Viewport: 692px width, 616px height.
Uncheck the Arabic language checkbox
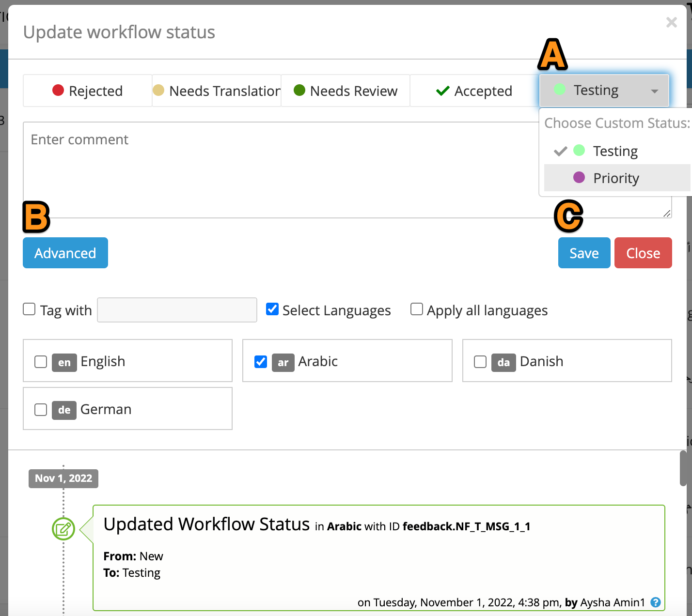[261, 362]
